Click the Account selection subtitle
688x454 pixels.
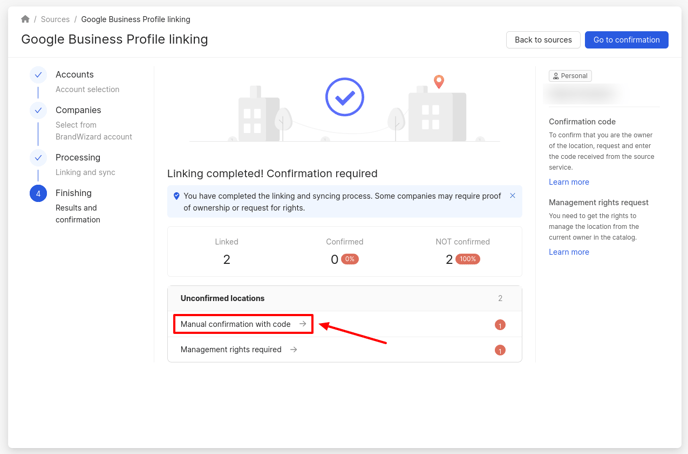click(x=87, y=89)
